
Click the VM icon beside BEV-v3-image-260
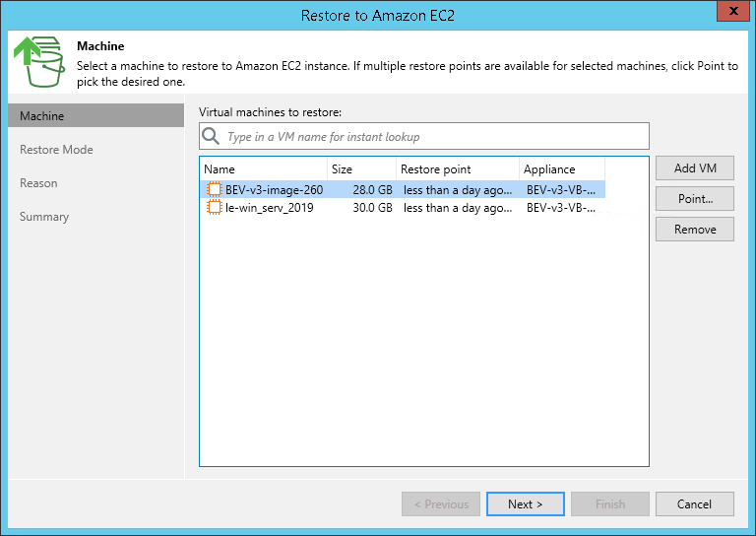pyautogui.click(x=214, y=189)
